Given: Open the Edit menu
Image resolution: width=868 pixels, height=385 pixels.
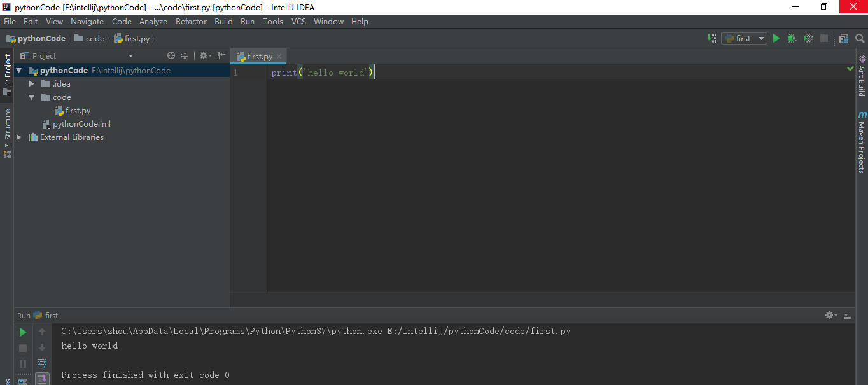Looking at the screenshot, I should (31, 21).
